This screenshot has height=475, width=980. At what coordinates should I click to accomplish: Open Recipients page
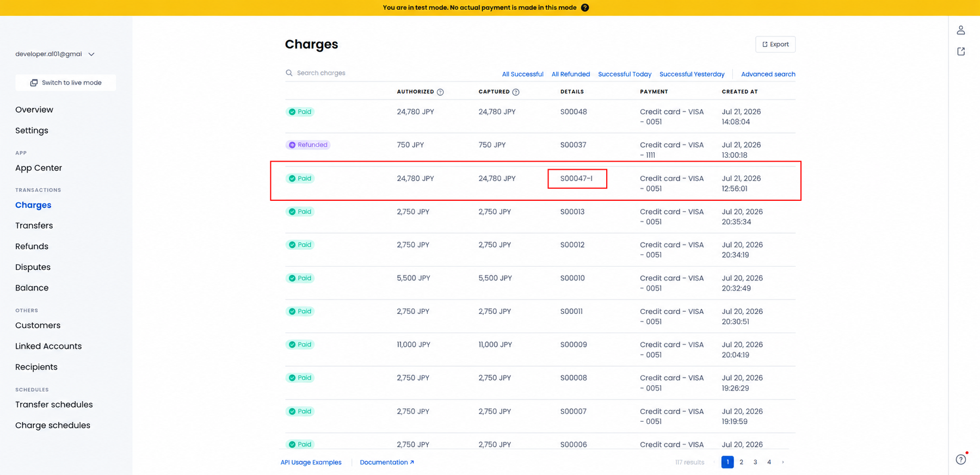coord(36,367)
